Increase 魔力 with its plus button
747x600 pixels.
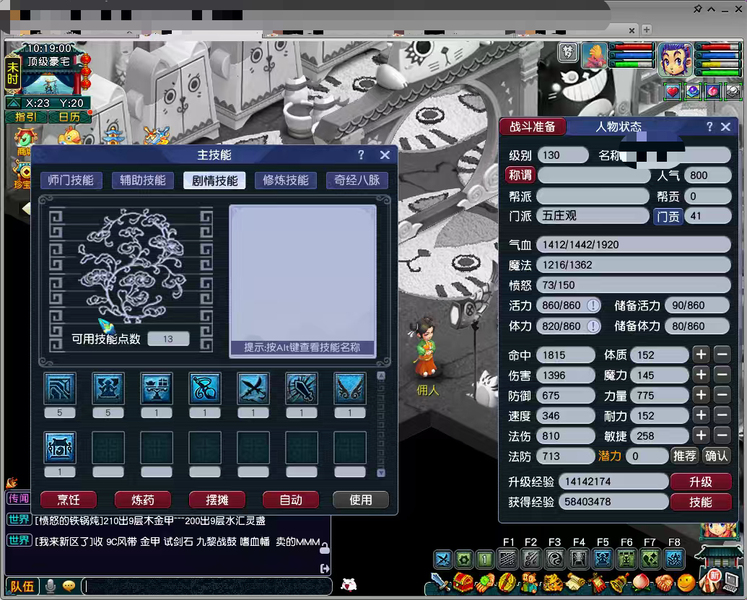point(701,375)
